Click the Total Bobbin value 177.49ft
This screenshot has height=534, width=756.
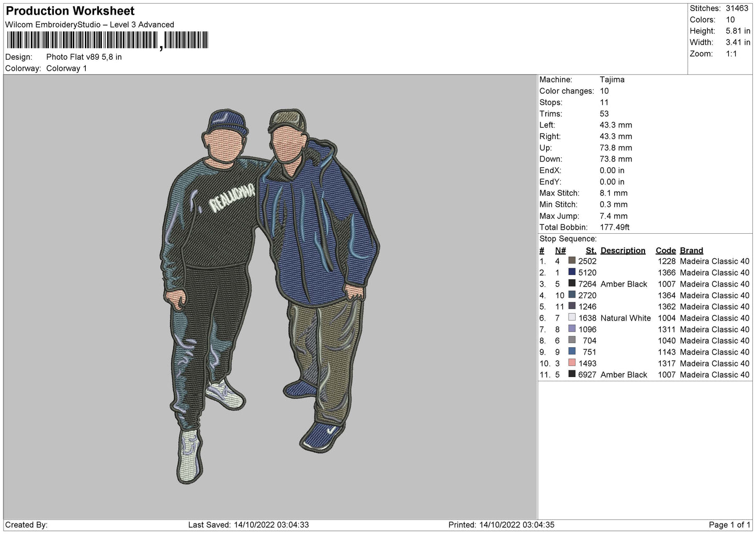615,228
